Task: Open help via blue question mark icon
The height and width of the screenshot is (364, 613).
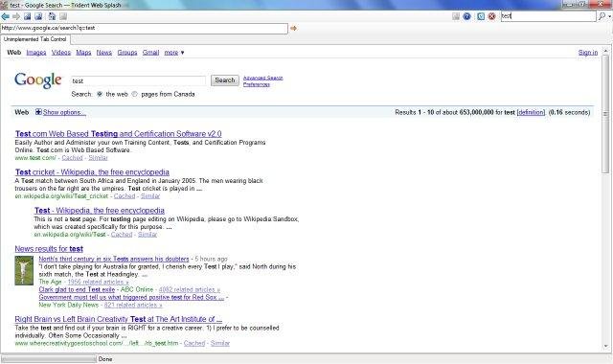Action: tap(466, 16)
